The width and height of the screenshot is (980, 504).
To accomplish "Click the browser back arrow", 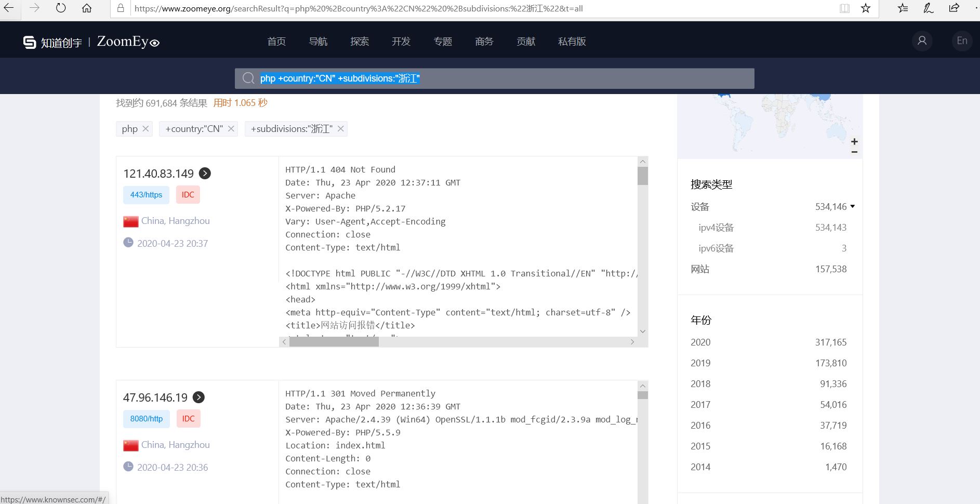I will [x=9, y=8].
